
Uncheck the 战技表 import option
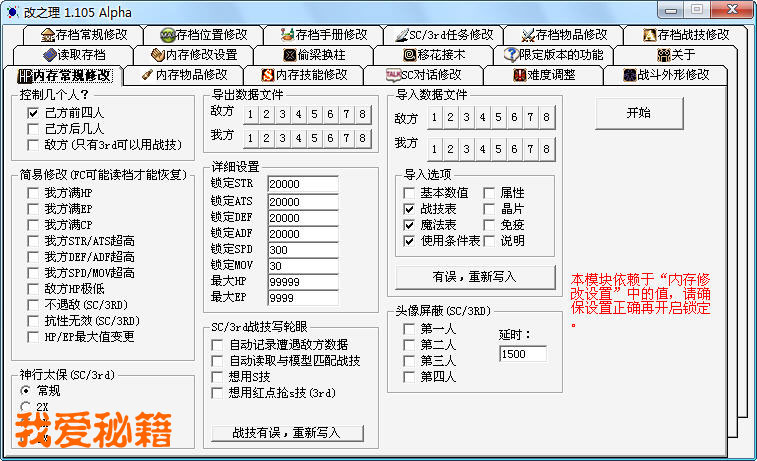tap(409, 209)
